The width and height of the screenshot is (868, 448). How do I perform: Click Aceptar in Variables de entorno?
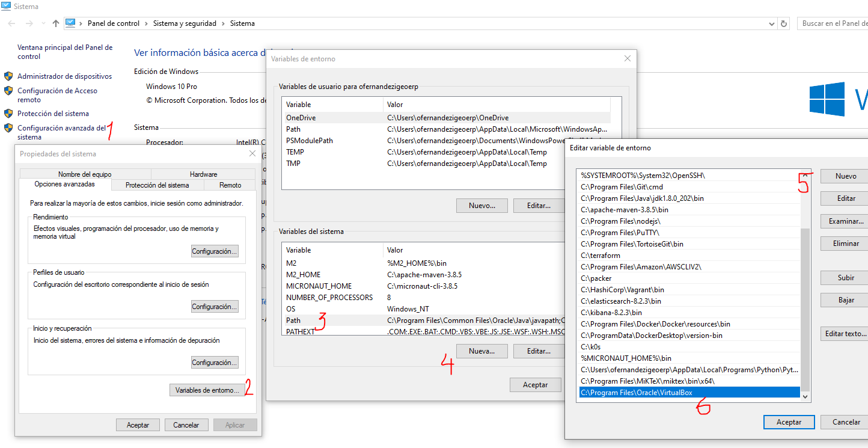click(x=536, y=385)
